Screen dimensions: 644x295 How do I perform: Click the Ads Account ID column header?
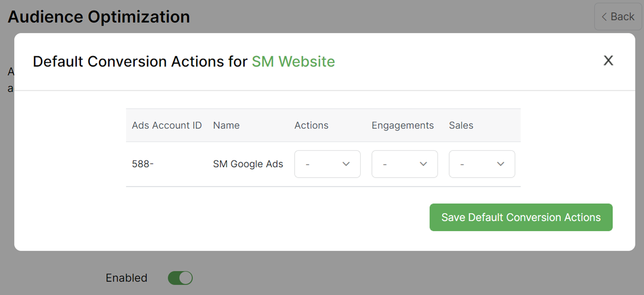click(x=167, y=126)
